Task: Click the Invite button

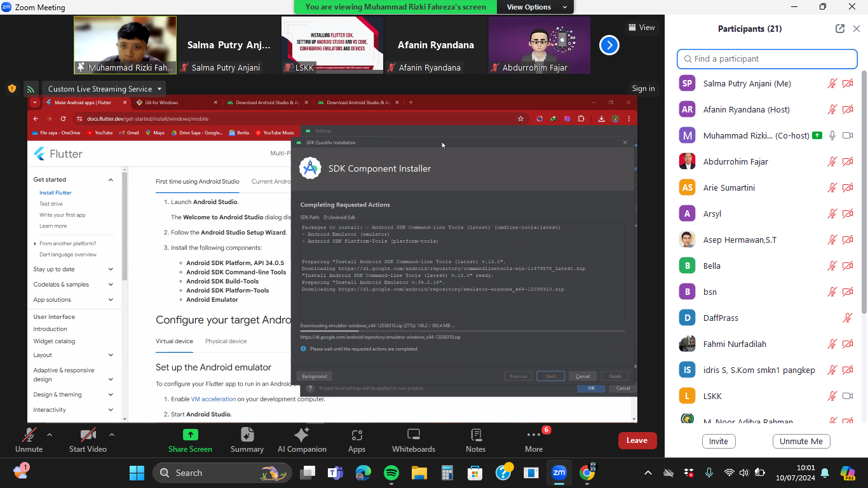Action: [719, 442]
